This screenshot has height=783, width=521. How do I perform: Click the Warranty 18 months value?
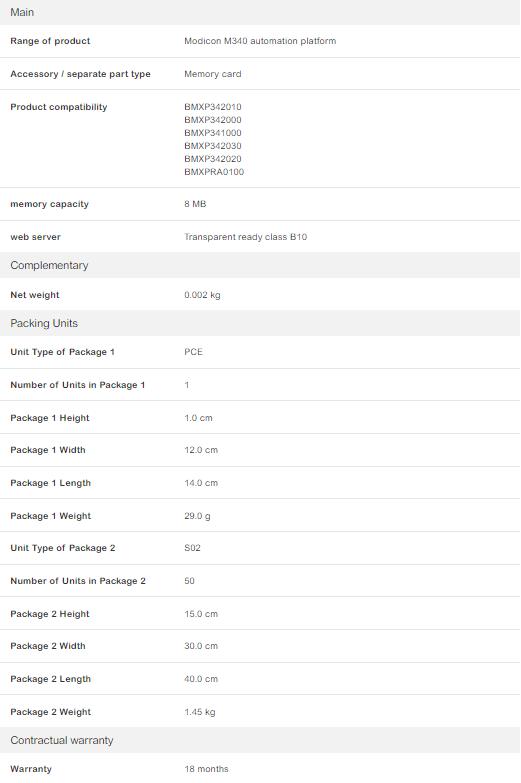(206, 769)
